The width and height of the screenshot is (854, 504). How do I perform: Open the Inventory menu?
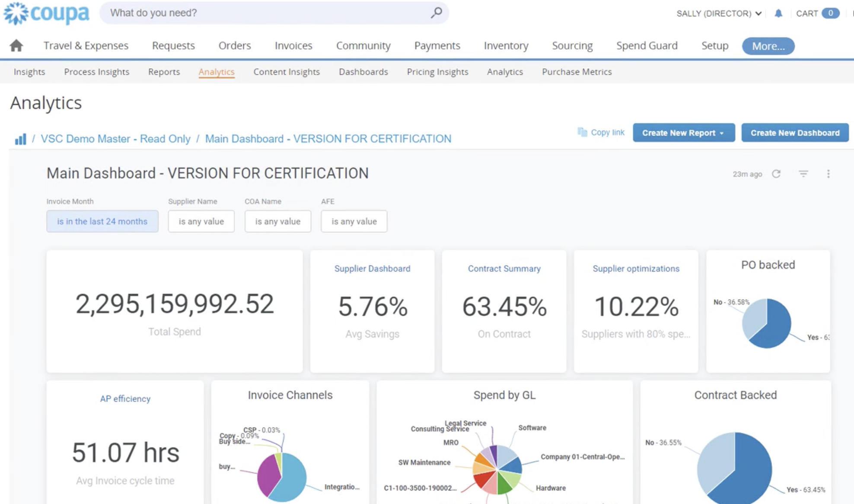pyautogui.click(x=506, y=45)
